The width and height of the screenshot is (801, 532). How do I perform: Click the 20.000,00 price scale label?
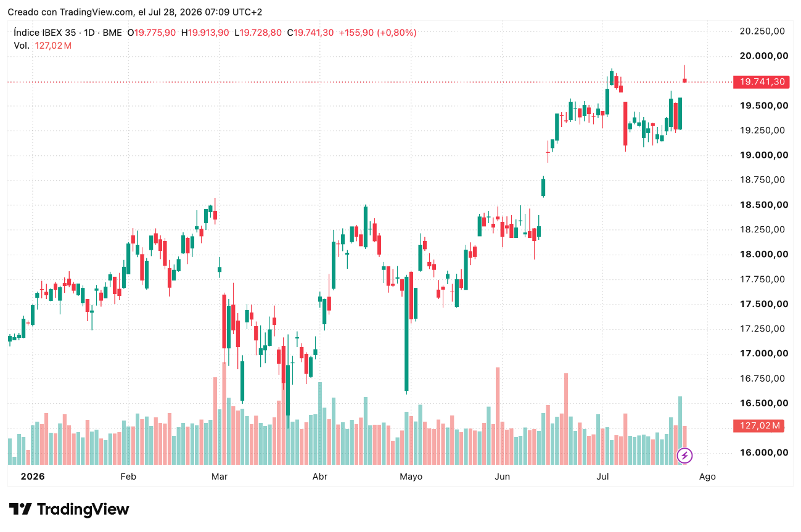765,56
